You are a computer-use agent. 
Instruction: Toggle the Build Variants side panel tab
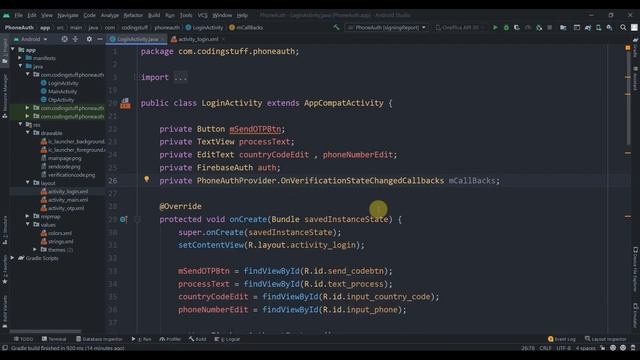pos(4,312)
